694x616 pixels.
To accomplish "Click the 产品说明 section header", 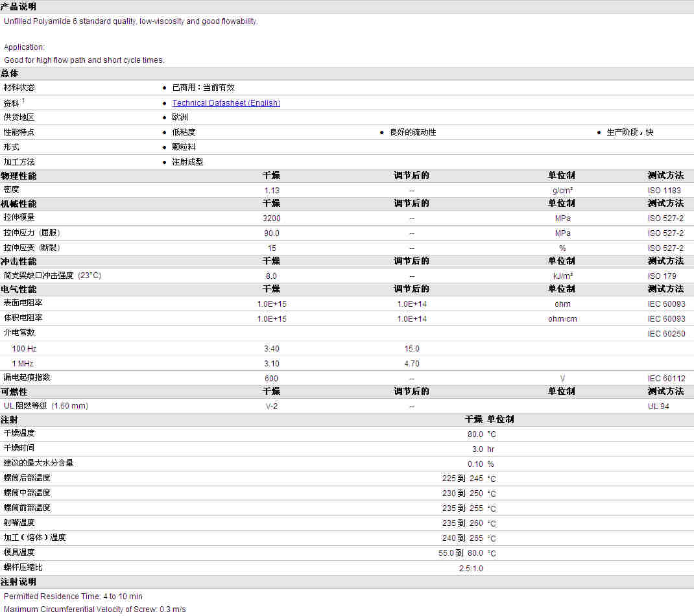I will [x=19, y=6].
